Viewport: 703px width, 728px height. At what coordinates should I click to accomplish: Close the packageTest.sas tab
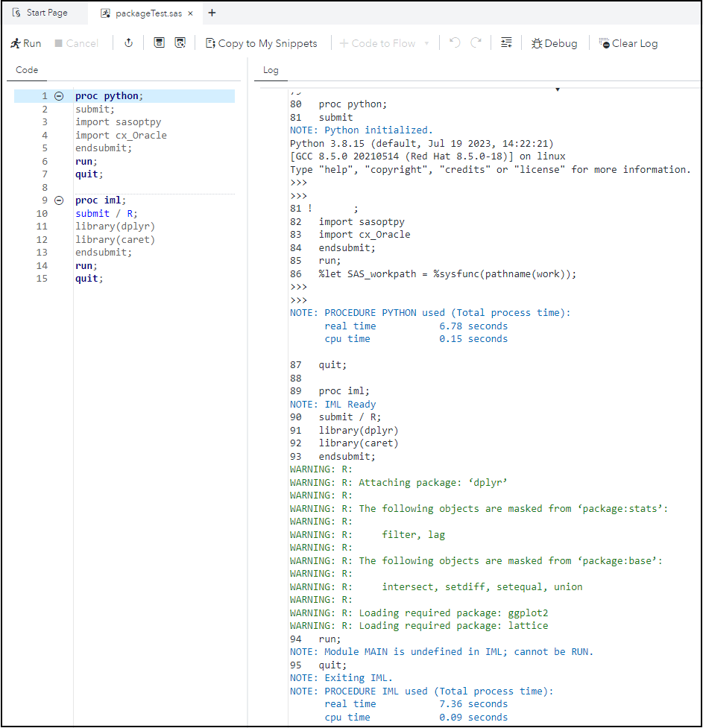click(190, 13)
